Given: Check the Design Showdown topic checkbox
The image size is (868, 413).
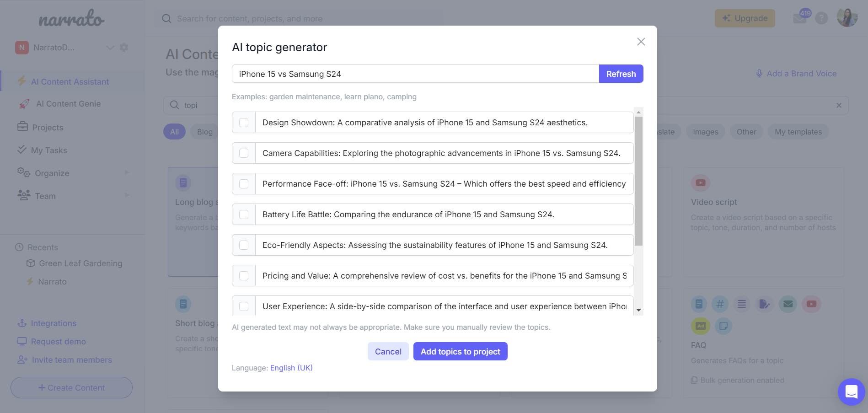Looking at the screenshot, I should (x=244, y=123).
